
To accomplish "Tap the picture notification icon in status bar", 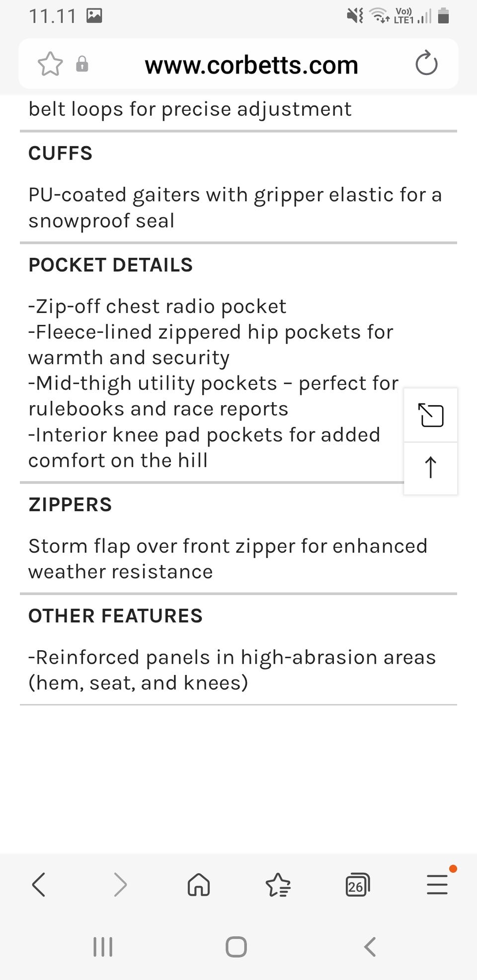I will click(94, 16).
